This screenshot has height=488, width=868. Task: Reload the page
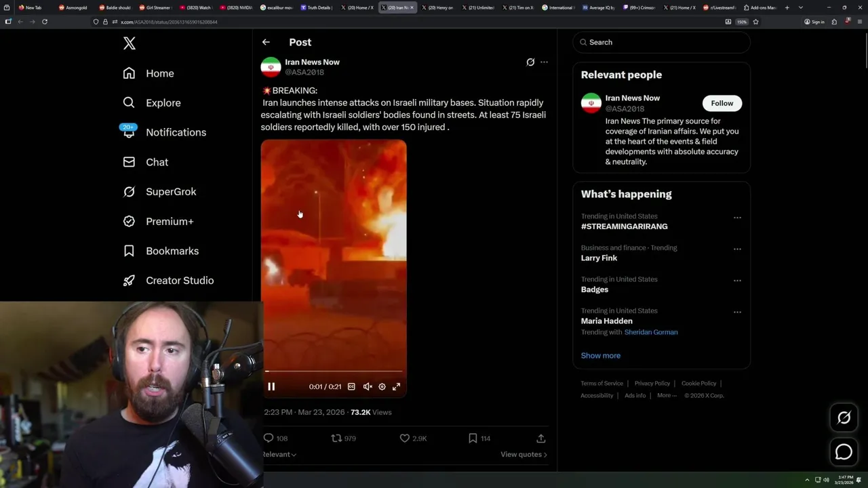[x=45, y=22]
